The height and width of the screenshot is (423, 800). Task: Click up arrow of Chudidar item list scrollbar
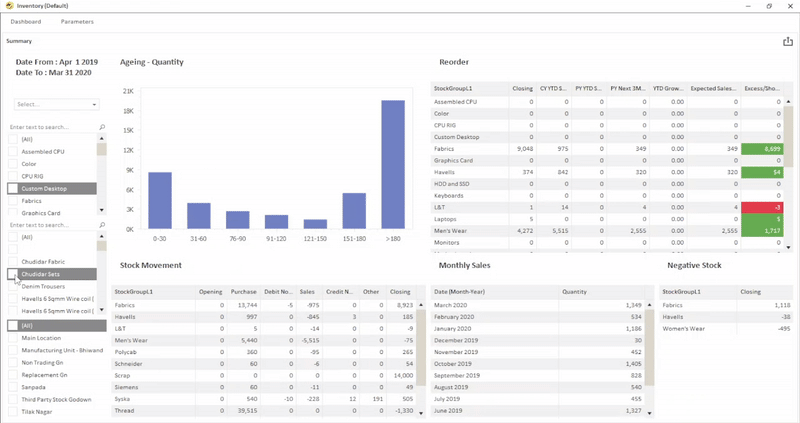coord(102,236)
